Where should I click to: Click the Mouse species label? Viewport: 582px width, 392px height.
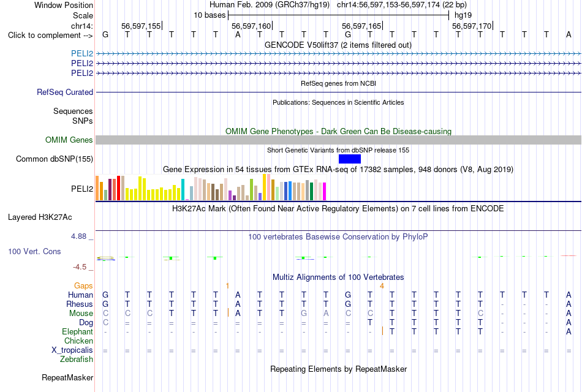click(81, 314)
